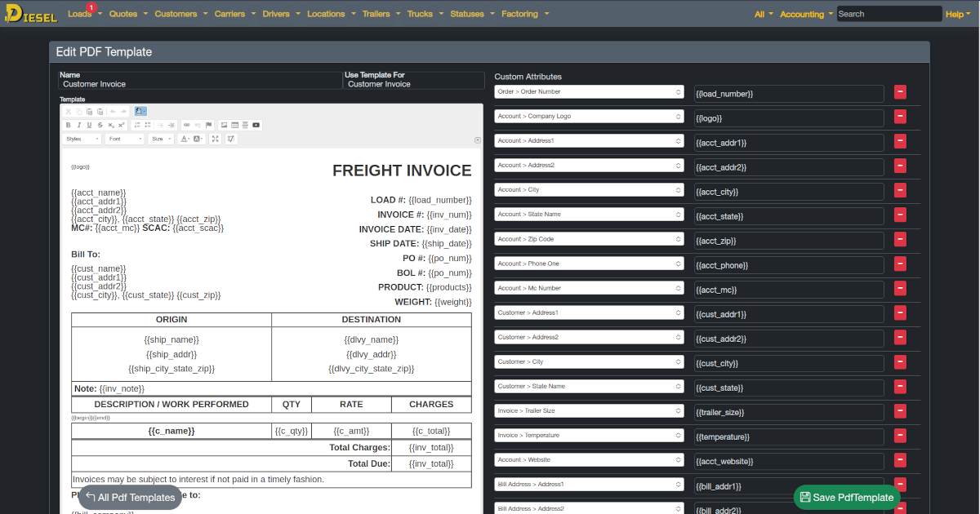This screenshot has width=980, height=514.
Task: Click the Insert Table icon
Action: [x=234, y=125]
